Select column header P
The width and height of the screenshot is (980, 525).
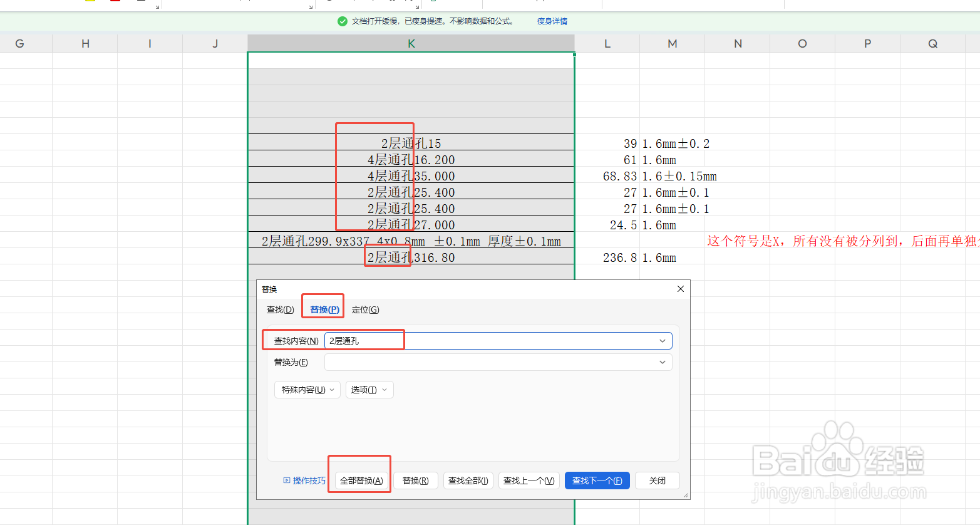(868, 43)
